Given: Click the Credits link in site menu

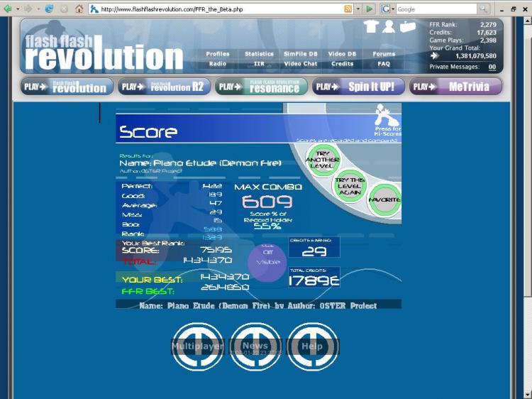Looking at the screenshot, I should click(342, 63).
